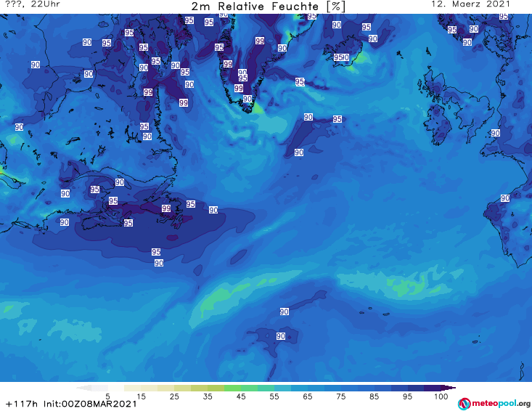Click the '???, 22Uhr' time label
This screenshot has height=411, width=532.
[x=33, y=4]
